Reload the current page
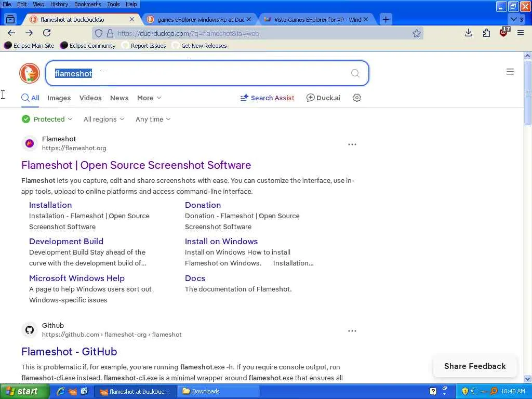 click(x=47, y=33)
